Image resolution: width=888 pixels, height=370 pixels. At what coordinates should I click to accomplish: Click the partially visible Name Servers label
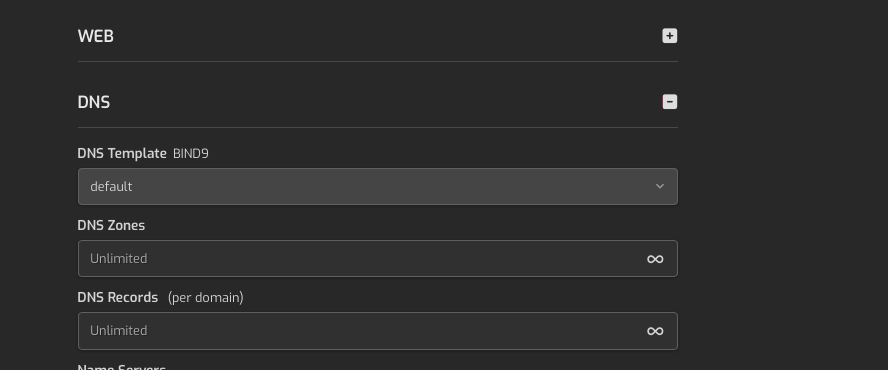121,367
